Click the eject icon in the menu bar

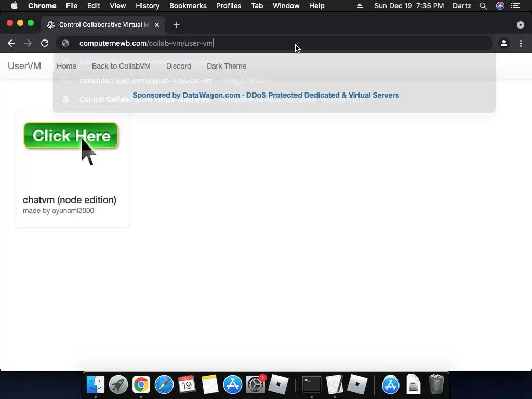tap(360, 6)
